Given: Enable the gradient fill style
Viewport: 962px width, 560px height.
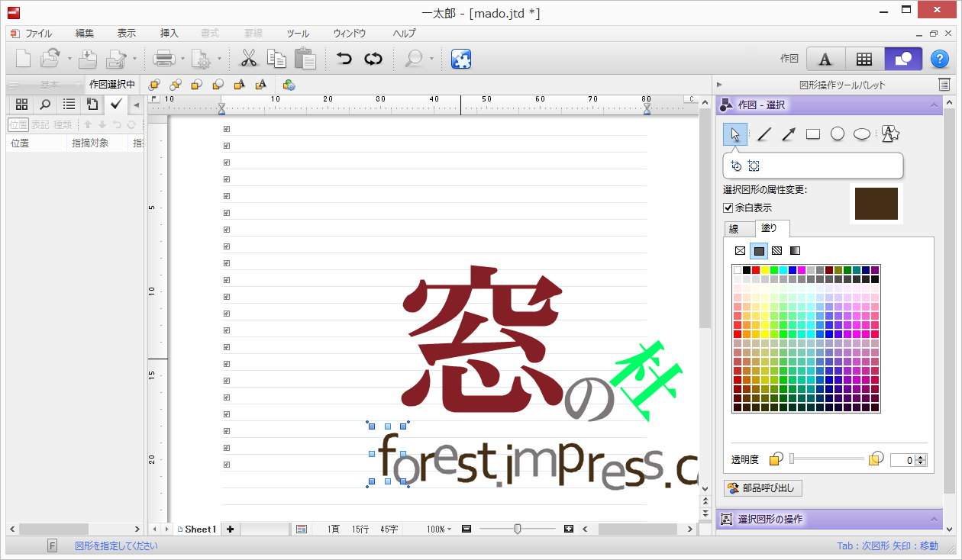Looking at the screenshot, I should point(795,250).
